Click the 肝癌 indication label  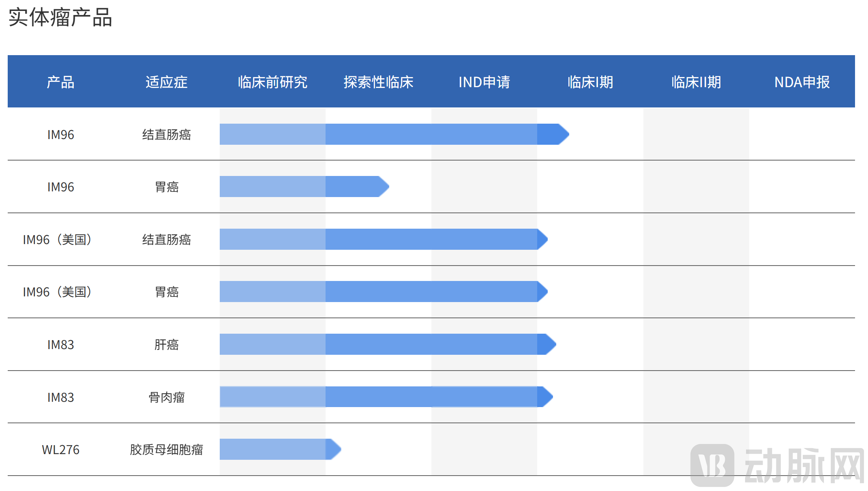[166, 345]
